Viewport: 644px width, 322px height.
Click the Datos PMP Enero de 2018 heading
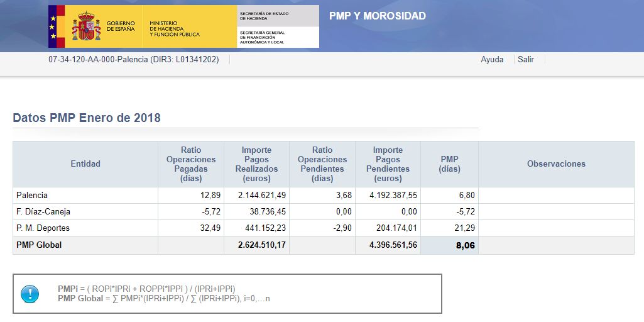pos(87,118)
